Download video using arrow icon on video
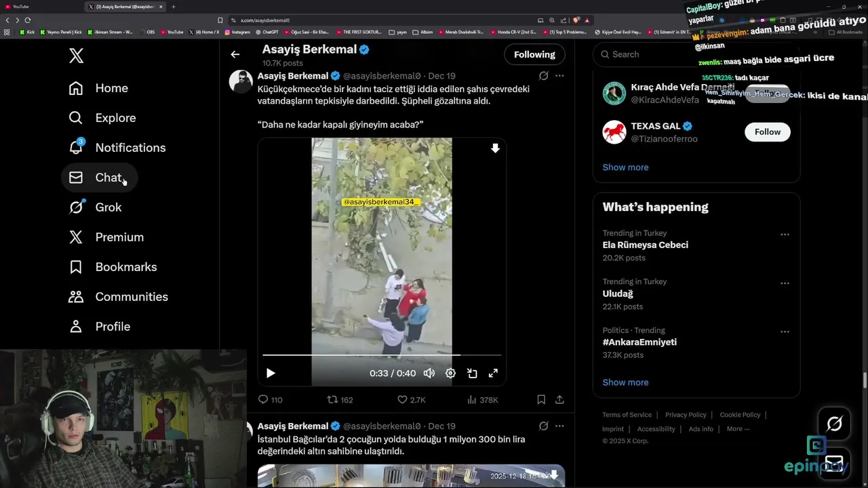 [495, 148]
